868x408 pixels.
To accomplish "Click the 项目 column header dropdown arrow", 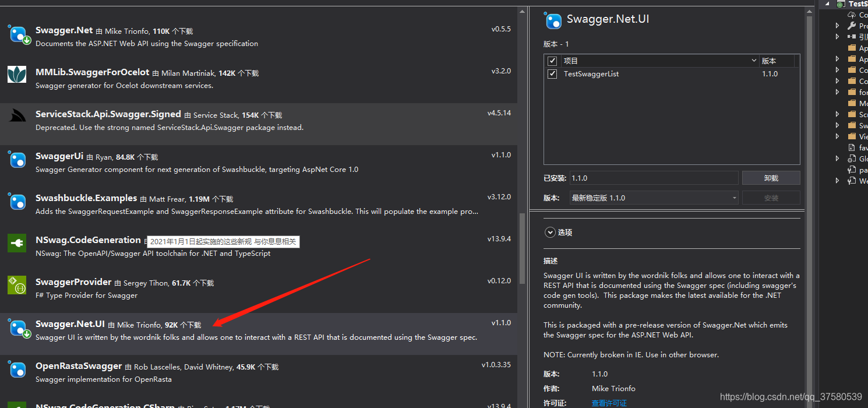I will pyautogui.click(x=754, y=61).
